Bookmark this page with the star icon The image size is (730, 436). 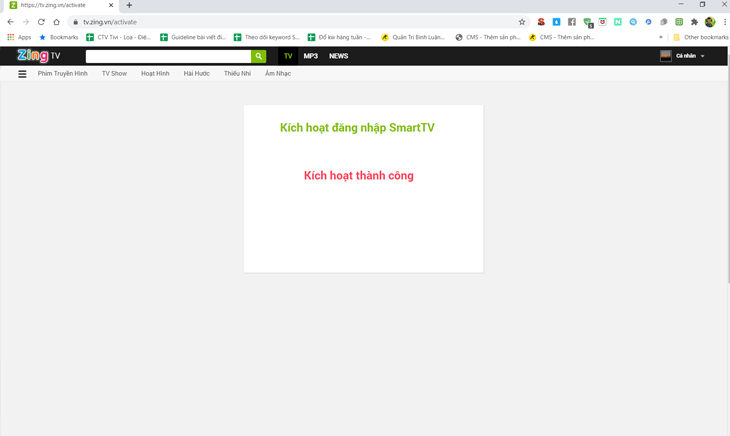click(522, 22)
